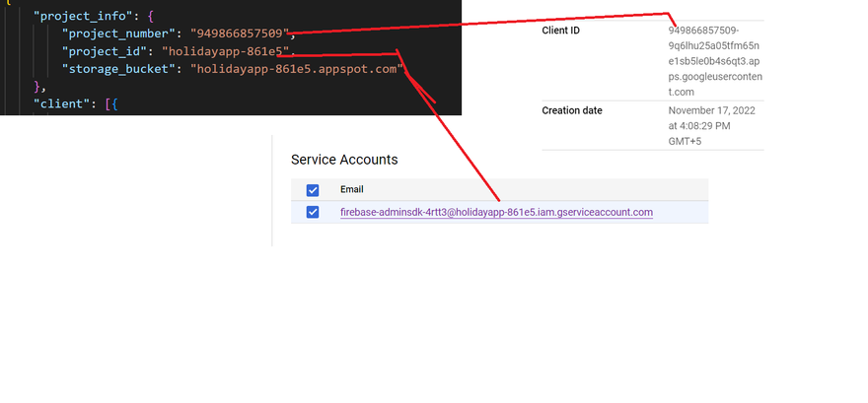Select the Client ID value text
868x403 pixels.
(715, 61)
